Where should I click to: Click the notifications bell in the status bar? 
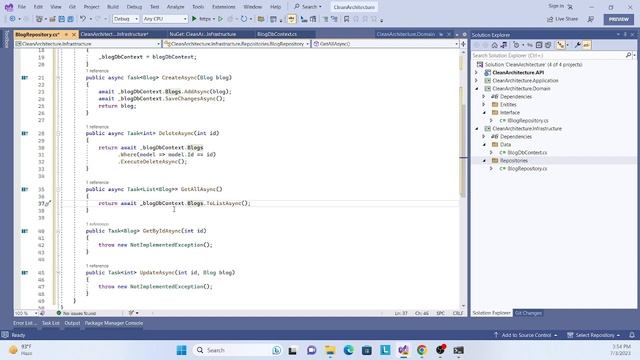(x=632, y=335)
